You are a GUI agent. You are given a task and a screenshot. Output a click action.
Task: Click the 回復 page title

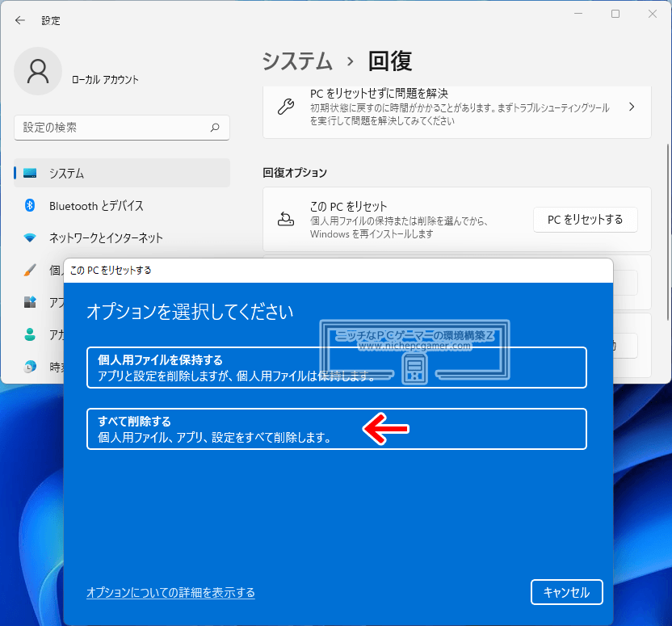(x=390, y=61)
